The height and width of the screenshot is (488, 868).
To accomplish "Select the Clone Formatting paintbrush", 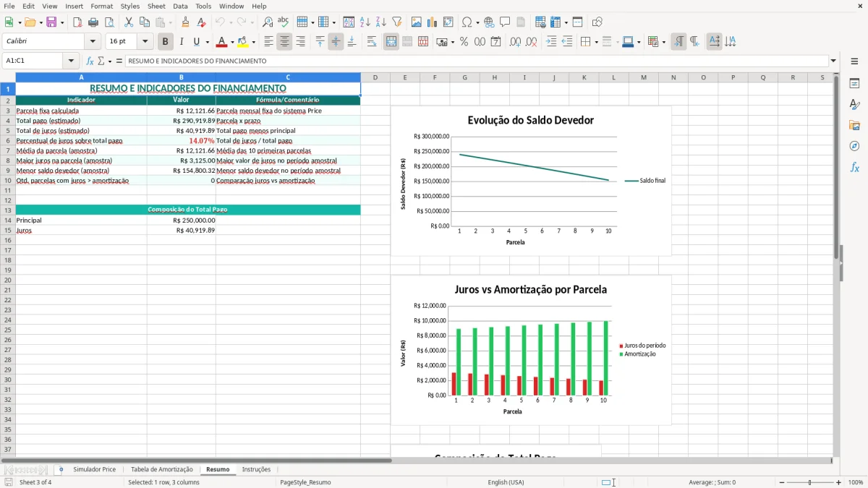I will 186,22.
